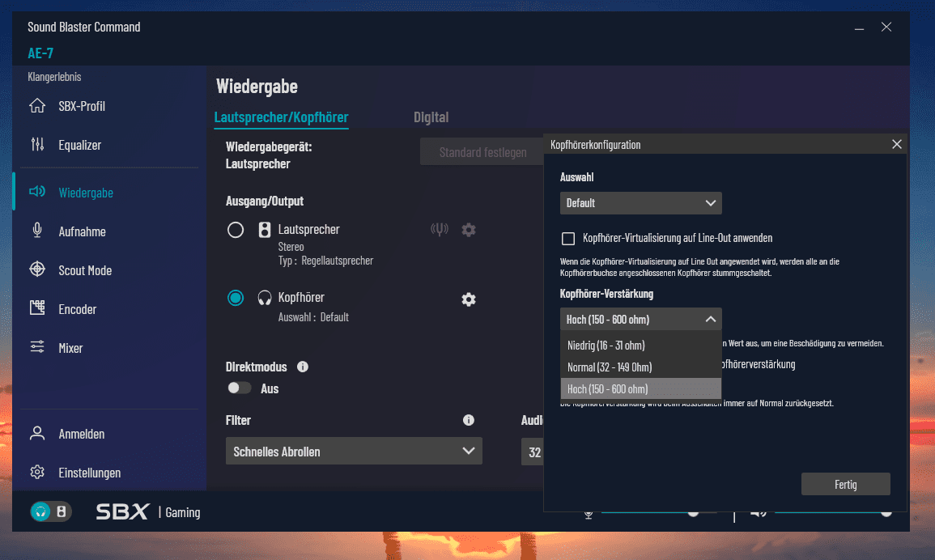Screen dimensions: 935x560
Task: Toggle the Direktmodus switch
Action: (239, 388)
